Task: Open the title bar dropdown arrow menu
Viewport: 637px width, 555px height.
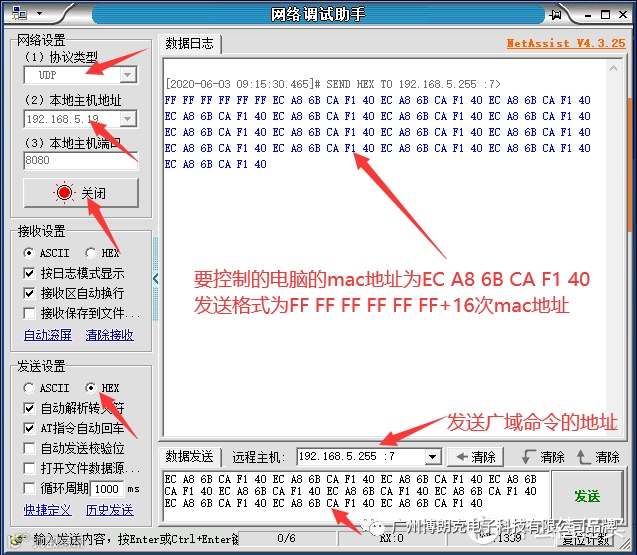Action: click(x=39, y=13)
